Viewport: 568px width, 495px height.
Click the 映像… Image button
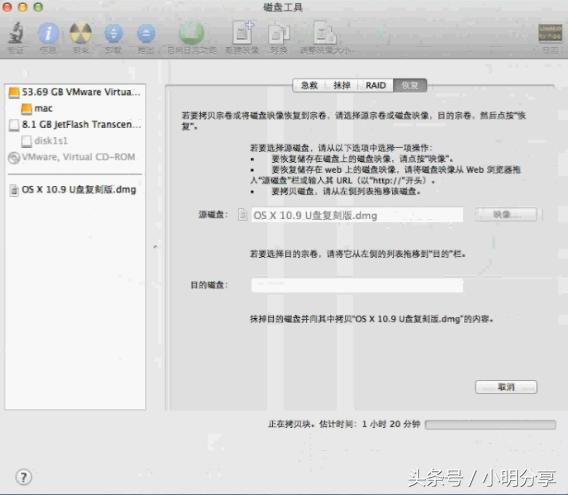pos(506,214)
